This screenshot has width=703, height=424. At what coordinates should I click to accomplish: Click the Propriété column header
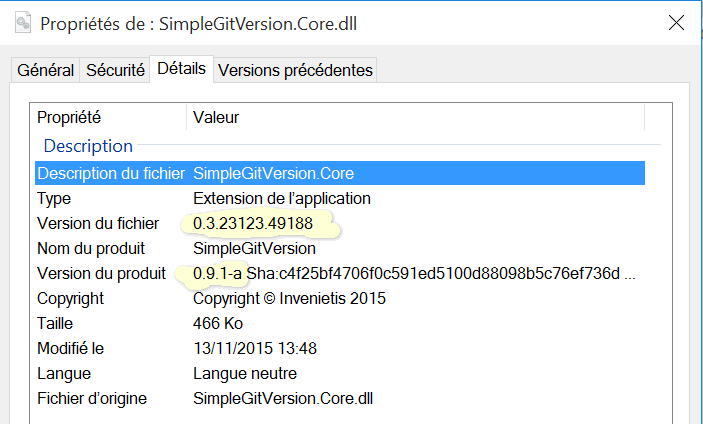(69, 117)
